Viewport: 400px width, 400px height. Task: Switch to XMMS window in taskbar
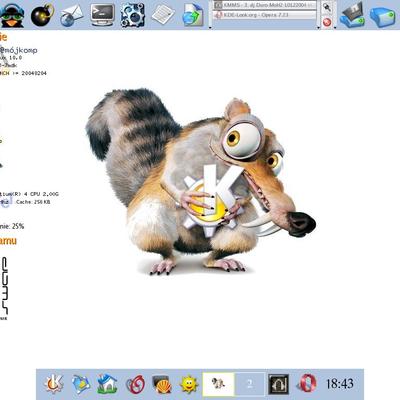pos(265,5)
